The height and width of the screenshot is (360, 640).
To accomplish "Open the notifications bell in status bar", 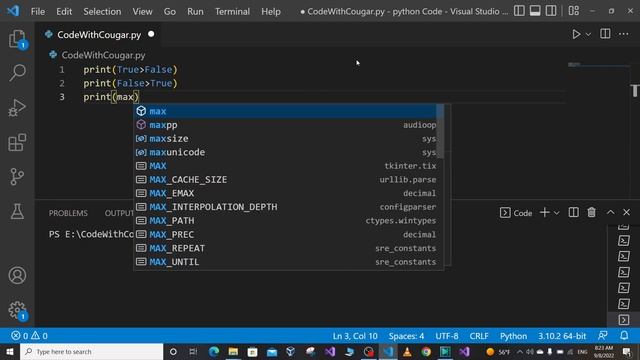I will 624,336.
